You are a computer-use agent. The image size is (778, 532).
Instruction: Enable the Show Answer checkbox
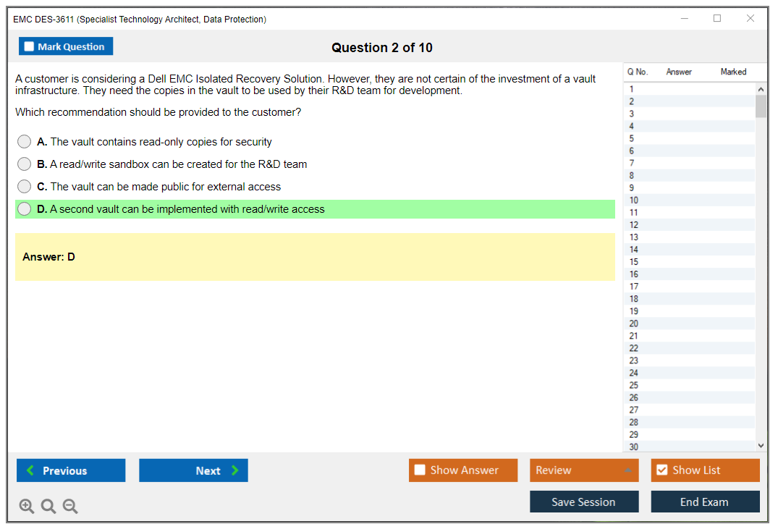(420, 470)
